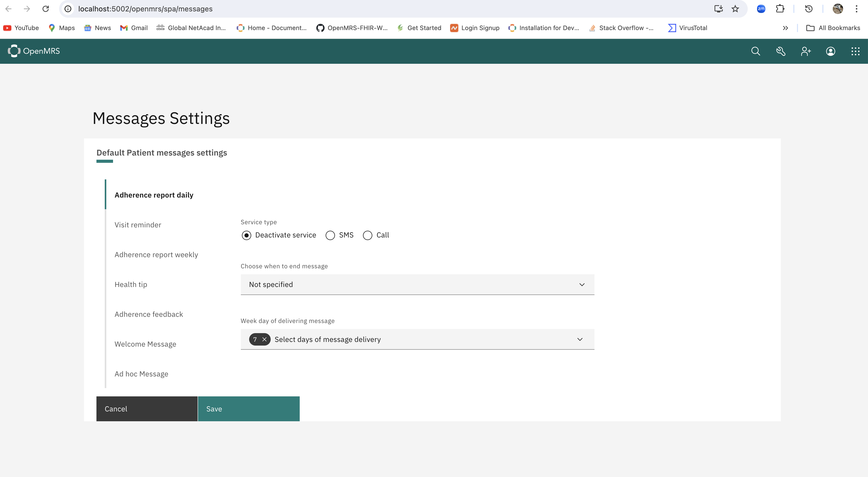
Task: Click the browser install app icon
Action: [718, 9]
